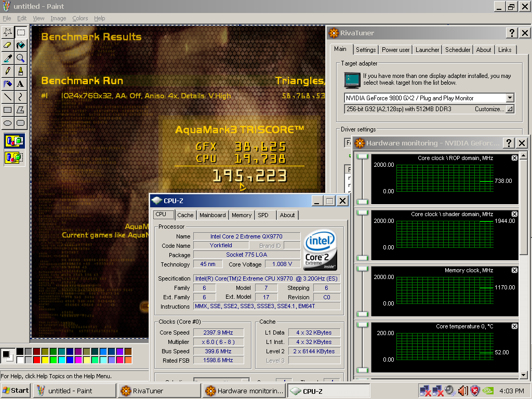Switch to untitled - Paint taskbar button

click(x=74, y=391)
